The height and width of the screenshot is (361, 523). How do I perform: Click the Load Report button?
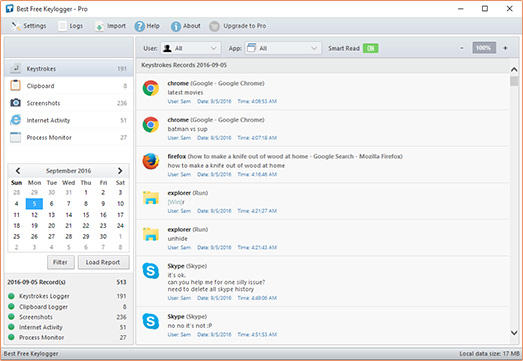coord(103,262)
